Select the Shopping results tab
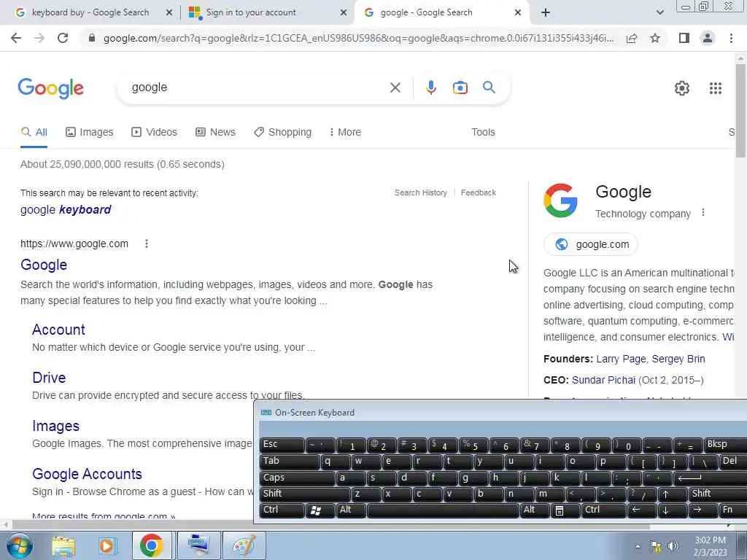Viewport: 747px width, 560px height. tap(283, 133)
